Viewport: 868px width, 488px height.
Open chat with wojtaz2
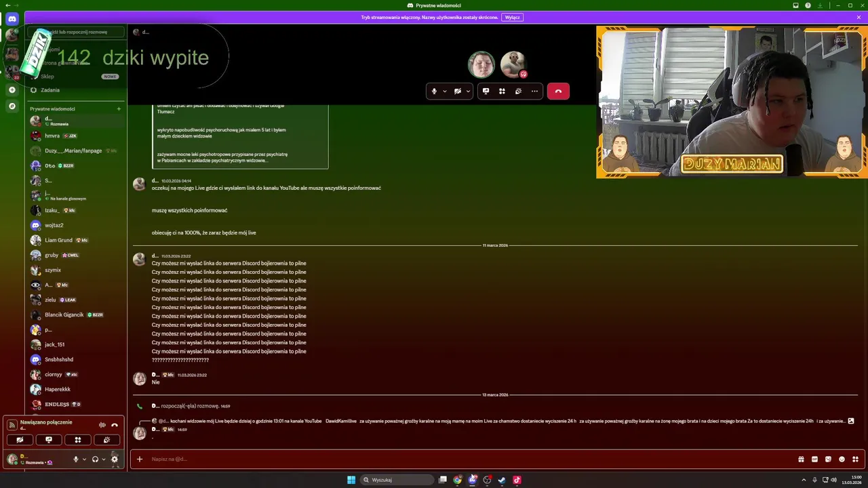click(76, 225)
